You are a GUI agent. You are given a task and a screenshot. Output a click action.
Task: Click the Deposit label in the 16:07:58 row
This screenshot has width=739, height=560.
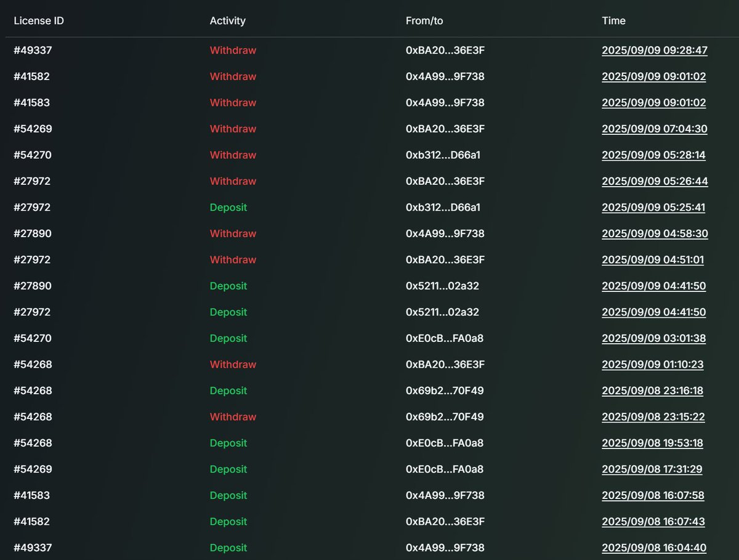(228, 495)
